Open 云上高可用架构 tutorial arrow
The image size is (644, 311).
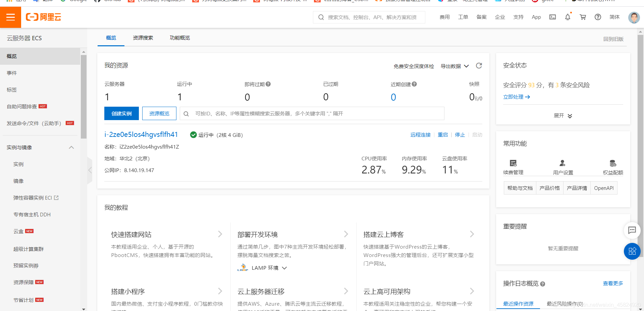click(x=472, y=291)
